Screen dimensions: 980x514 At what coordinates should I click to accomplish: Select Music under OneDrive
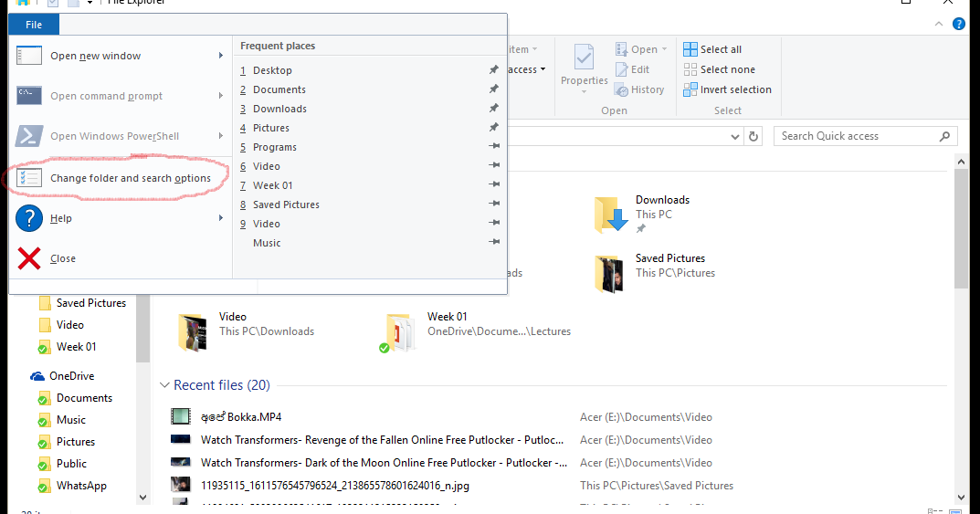click(x=62, y=420)
